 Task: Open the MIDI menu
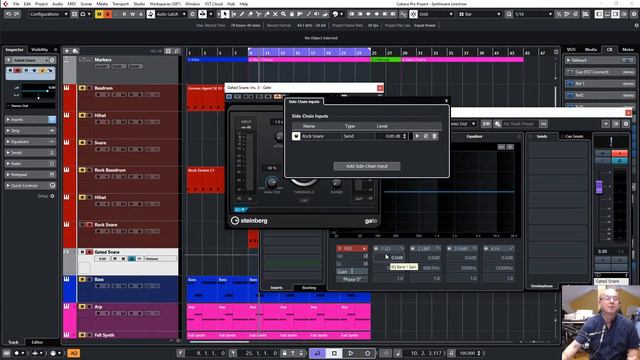coord(71,4)
